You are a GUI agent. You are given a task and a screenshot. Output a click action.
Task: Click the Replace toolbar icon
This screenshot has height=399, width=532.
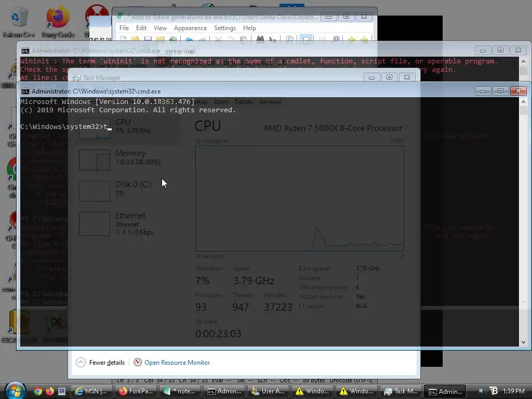[272, 39]
